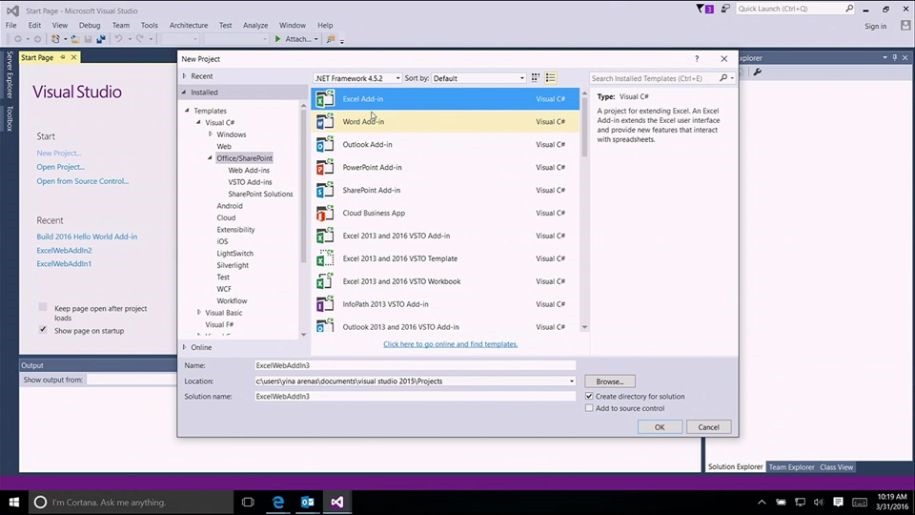Click the online templates link

click(450, 344)
